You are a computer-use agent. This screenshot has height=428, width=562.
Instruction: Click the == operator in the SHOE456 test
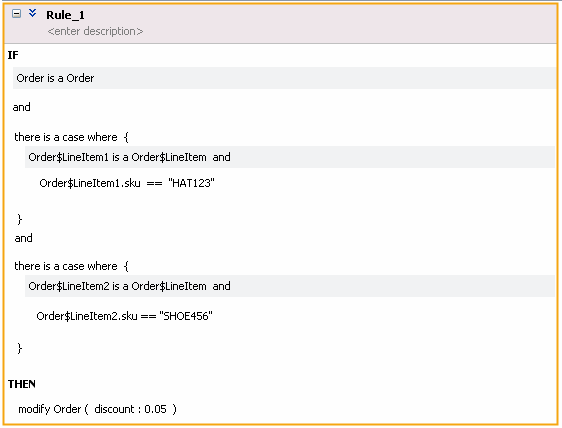[x=148, y=316]
